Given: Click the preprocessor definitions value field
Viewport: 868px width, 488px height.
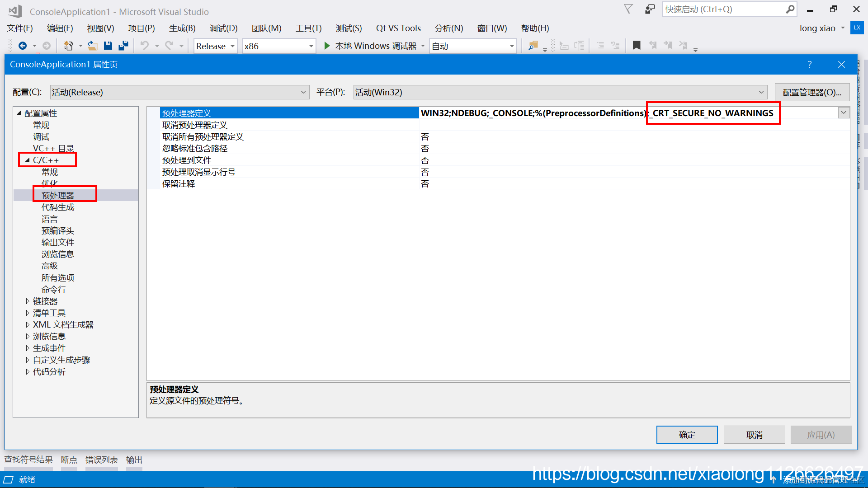Looking at the screenshot, I should (x=628, y=113).
